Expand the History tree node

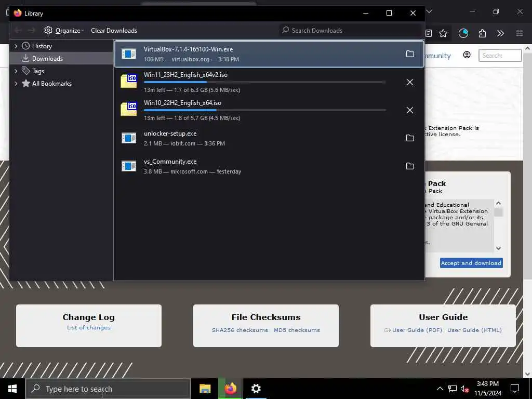click(x=16, y=46)
